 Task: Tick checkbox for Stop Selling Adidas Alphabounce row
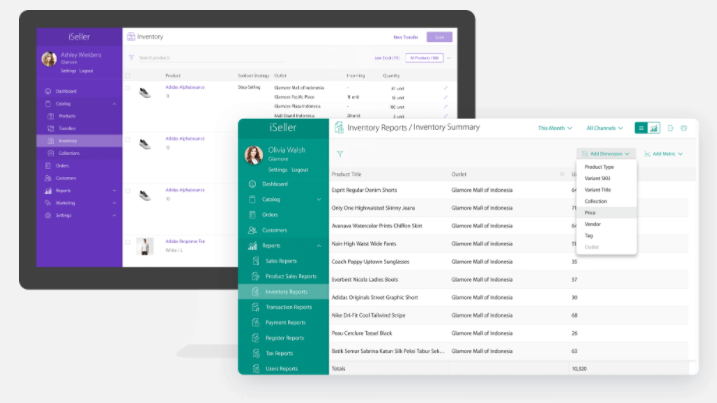[x=128, y=87]
